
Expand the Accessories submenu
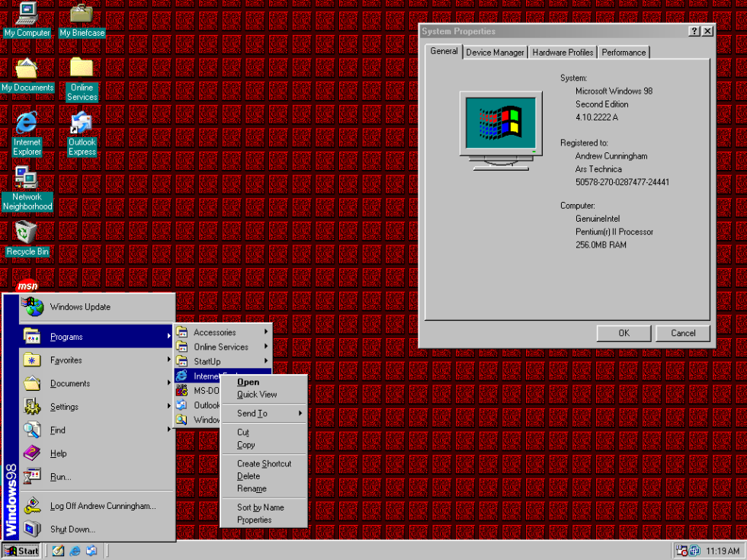216,331
